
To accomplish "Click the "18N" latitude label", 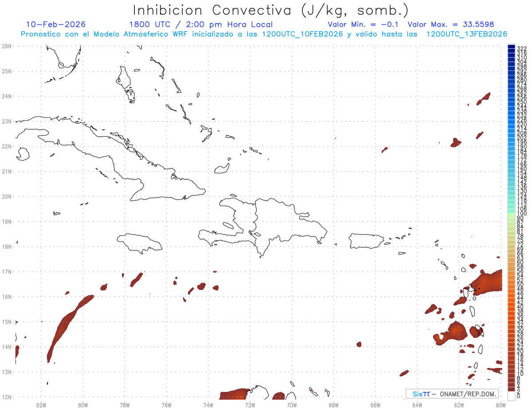I will coord(6,247).
